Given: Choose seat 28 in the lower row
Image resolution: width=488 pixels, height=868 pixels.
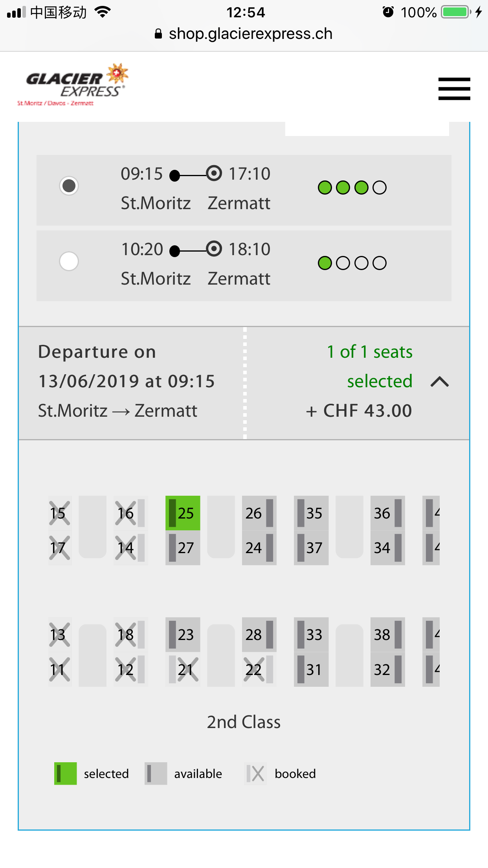Looking at the screenshot, I should click(x=259, y=634).
